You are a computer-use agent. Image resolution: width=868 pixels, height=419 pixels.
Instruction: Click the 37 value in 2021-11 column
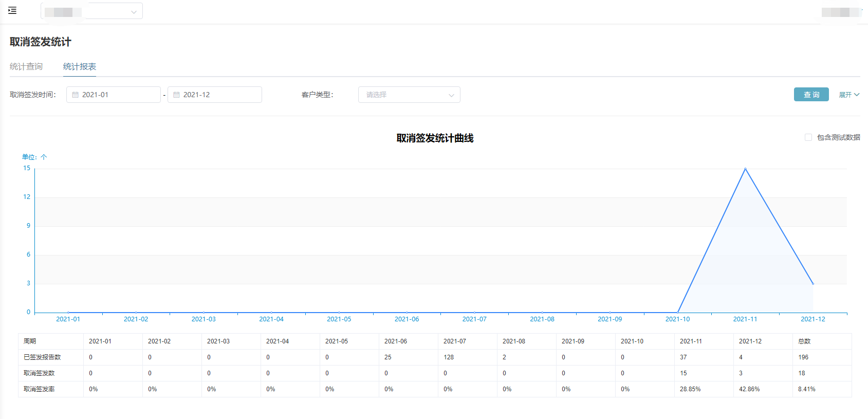coord(684,357)
